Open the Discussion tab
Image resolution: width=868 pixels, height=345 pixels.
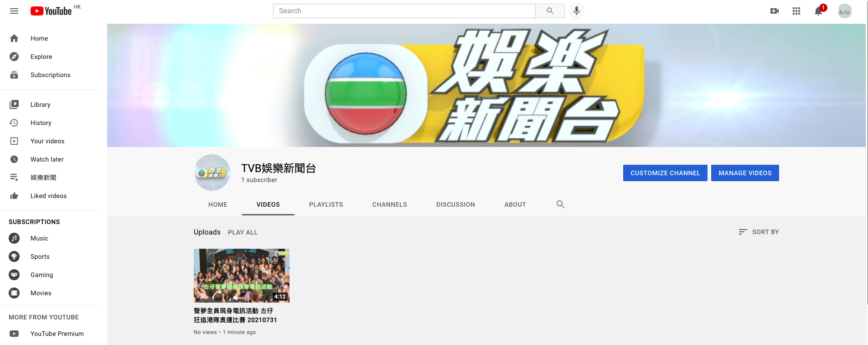[456, 204]
